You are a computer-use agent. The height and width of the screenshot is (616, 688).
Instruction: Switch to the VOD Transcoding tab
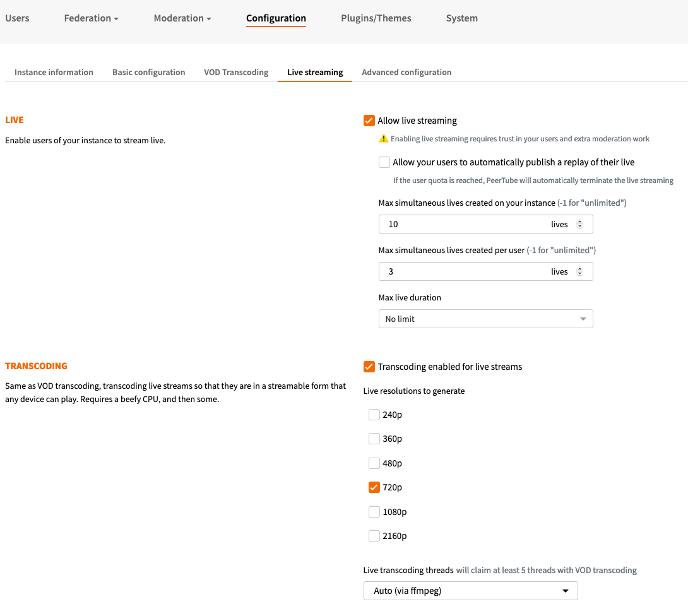click(x=236, y=72)
